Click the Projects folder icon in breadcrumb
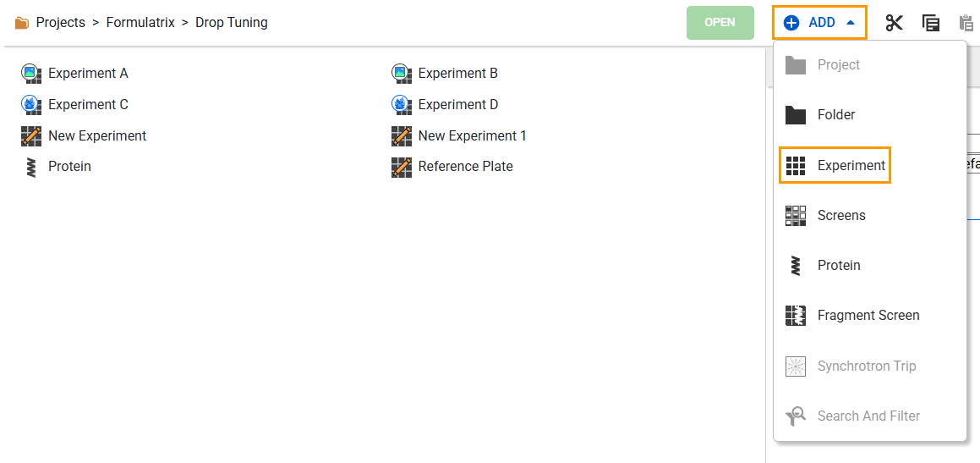 22,23
